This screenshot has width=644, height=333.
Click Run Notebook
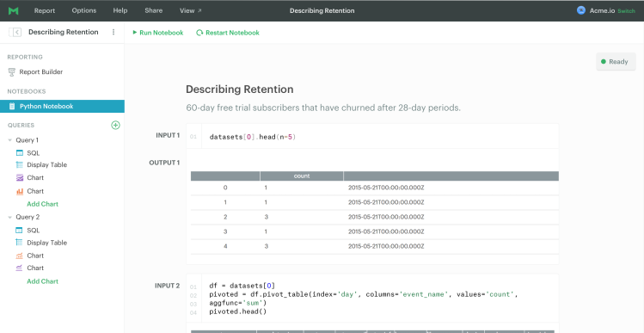(157, 33)
